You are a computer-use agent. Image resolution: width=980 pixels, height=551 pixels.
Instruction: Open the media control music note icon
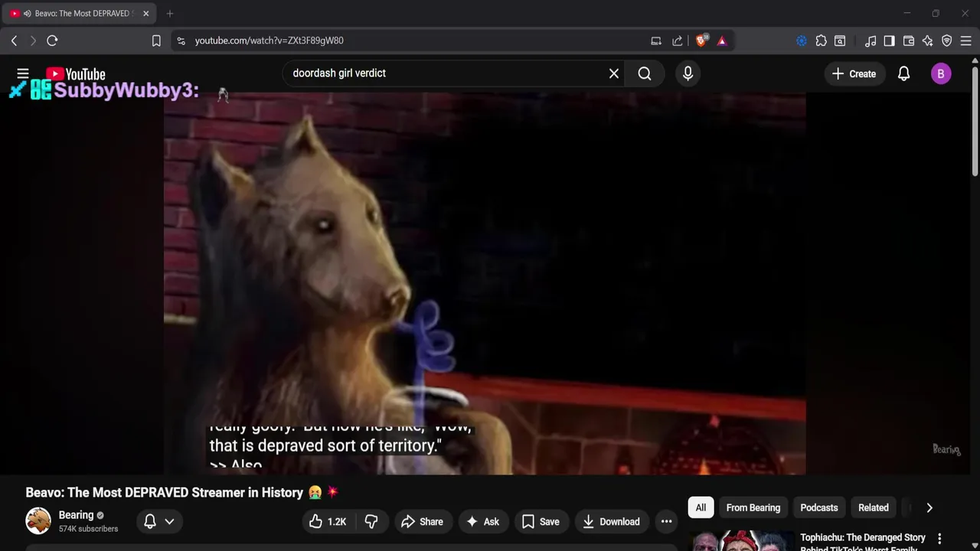871,41
